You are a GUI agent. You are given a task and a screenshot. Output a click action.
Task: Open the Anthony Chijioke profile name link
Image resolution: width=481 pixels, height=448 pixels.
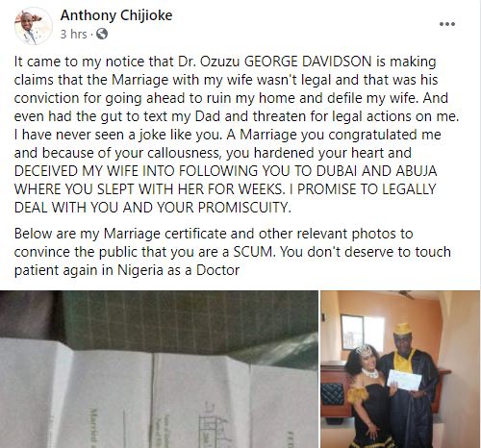pyautogui.click(x=116, y=15)
